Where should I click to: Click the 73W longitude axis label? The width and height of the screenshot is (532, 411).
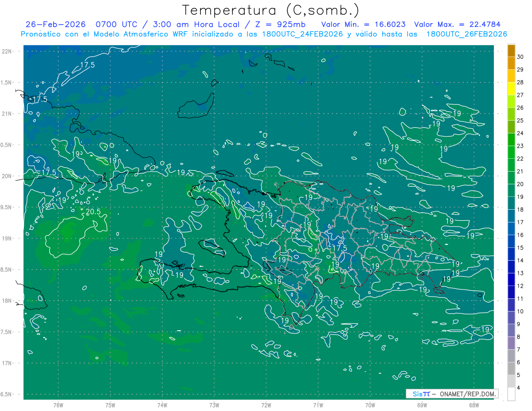214,405
